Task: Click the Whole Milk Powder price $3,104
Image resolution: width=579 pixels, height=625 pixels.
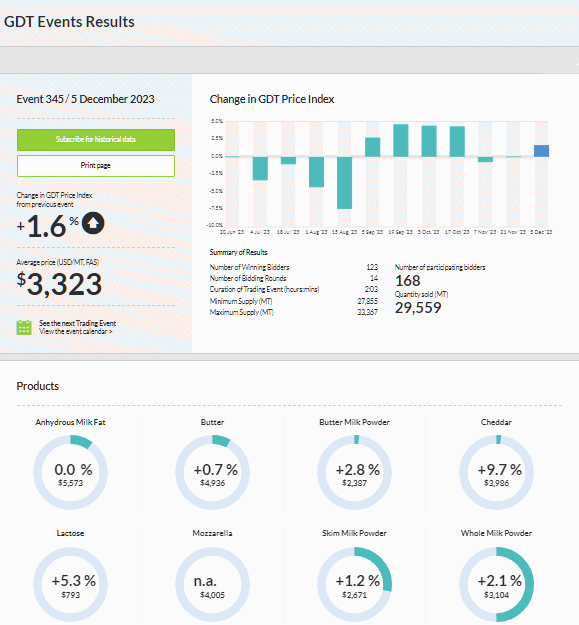Action: tap(496, 595)
